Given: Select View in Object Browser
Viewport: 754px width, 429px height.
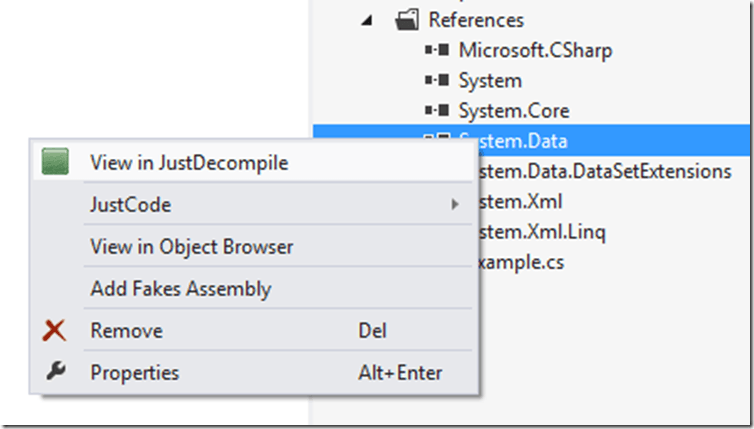Looking at the screenshot, I should [x=191, y=247].
